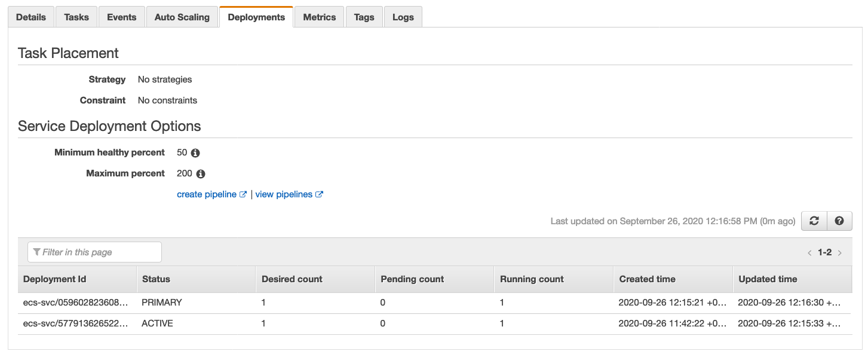This screenshot has height=351, width=868.
Task: Open the Metrics tab
Action: point(320,17)
